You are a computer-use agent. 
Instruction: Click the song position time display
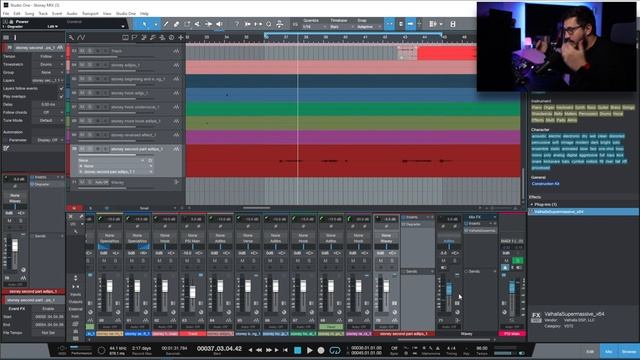tap(219, 349)
